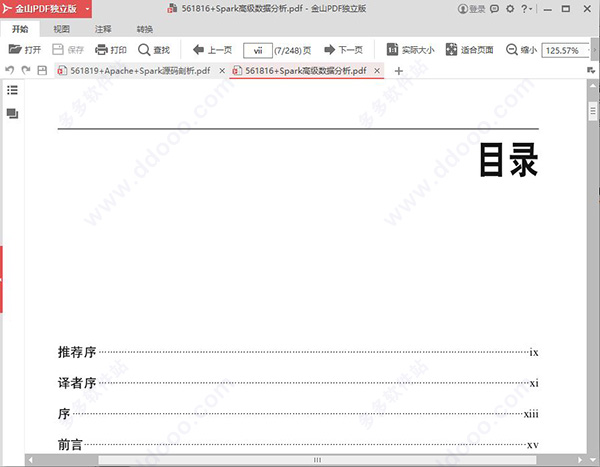Image resolution: width=600 pixels, height=467 pixels.
Task: Click the vertical scrollbar thumb
Action: (593, 111)
